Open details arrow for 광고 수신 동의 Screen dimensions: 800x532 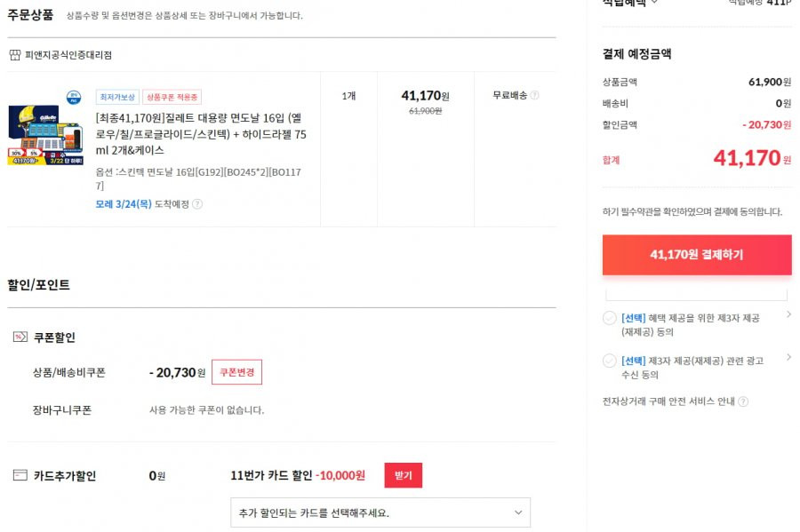pos(788,357)
